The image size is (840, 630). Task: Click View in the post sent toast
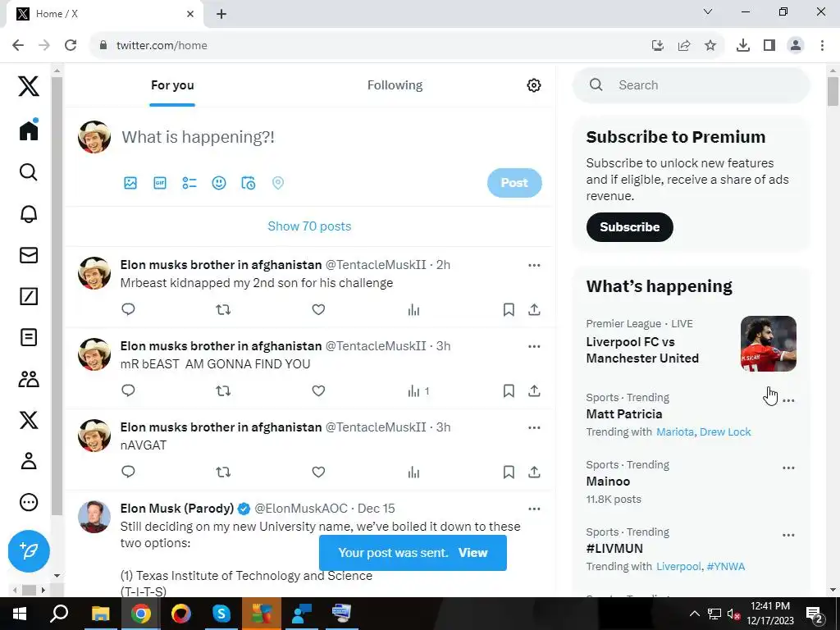tap(473, 553)
